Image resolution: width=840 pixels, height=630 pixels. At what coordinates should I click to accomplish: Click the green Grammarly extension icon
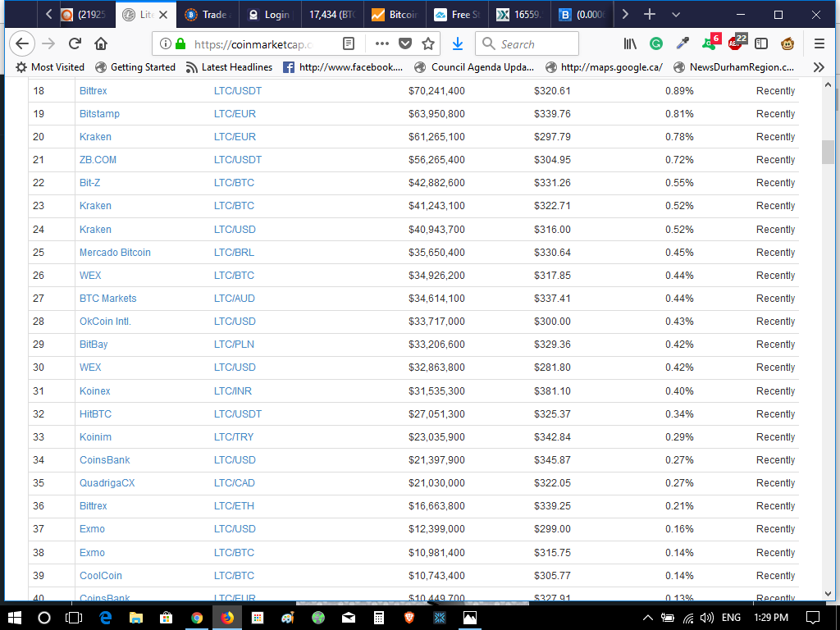click(x=656, y=44)
